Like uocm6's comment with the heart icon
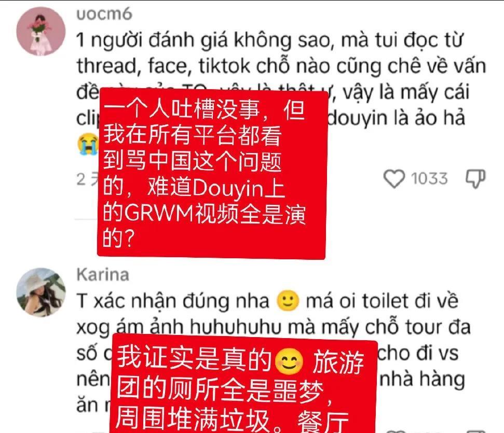504x433 pixels. coord(394,178)
